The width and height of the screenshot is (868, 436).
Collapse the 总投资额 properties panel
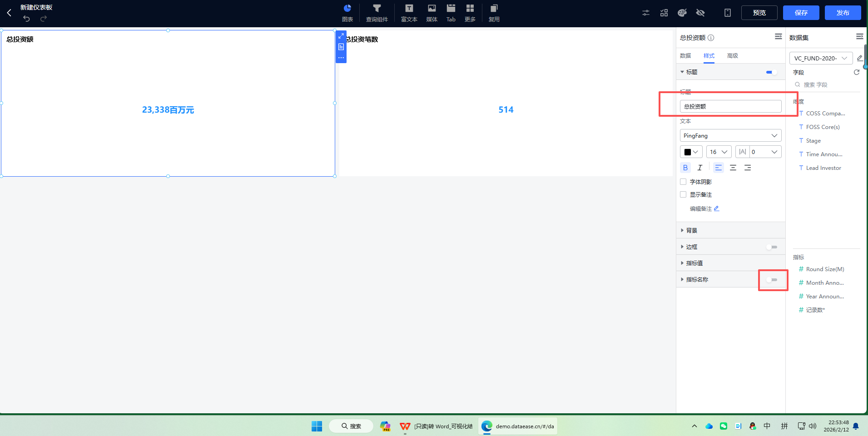click(x=779, y=36)
